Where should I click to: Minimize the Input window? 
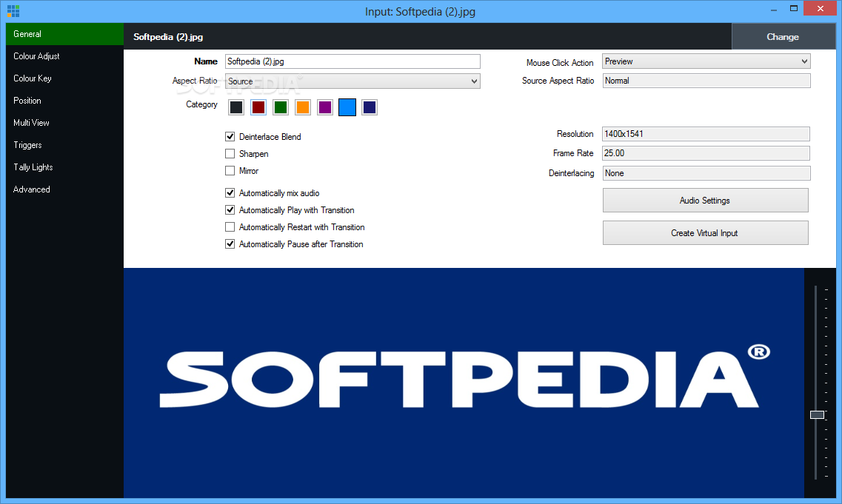click(x=774, y=9)
